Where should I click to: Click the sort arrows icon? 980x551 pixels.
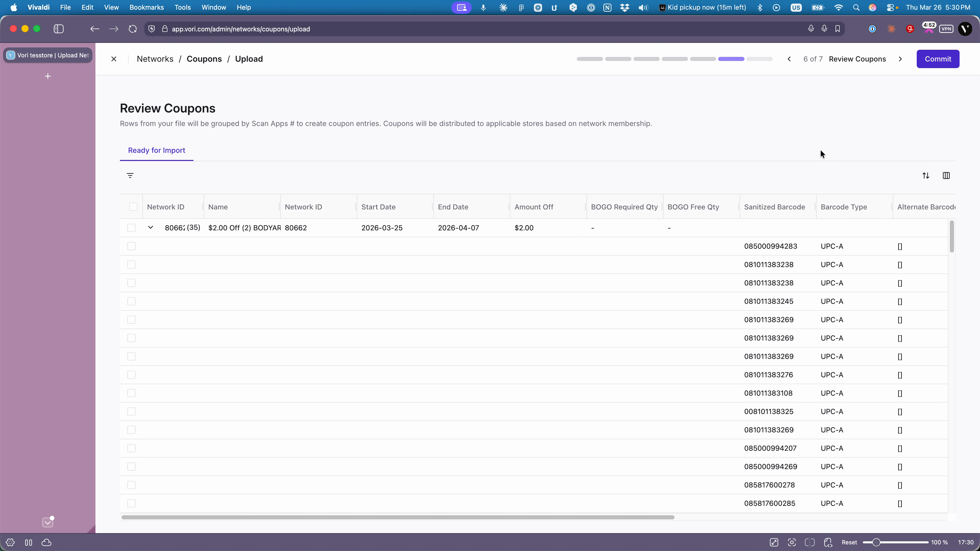(x=926, y=175)
